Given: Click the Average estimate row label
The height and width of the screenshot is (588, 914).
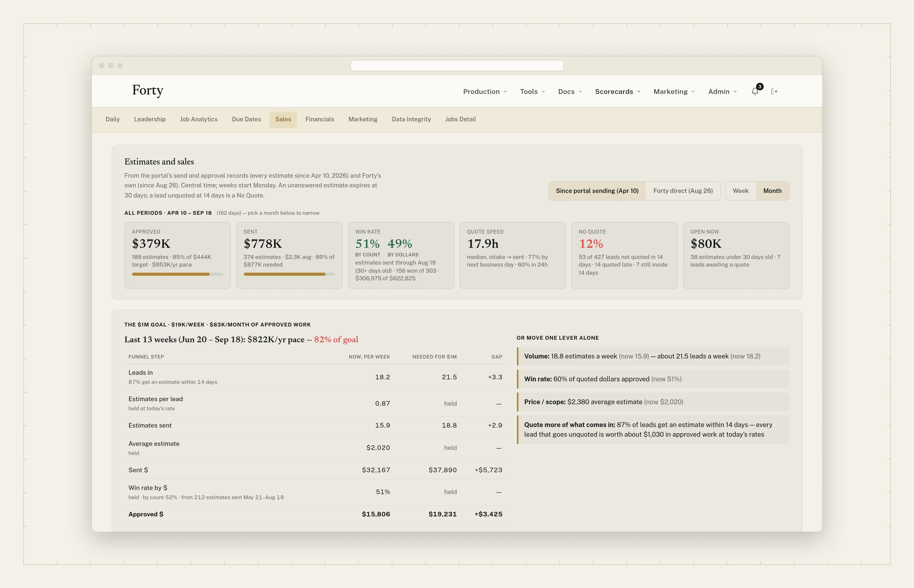Looking at the screenshot, I should tap(154, 444).
